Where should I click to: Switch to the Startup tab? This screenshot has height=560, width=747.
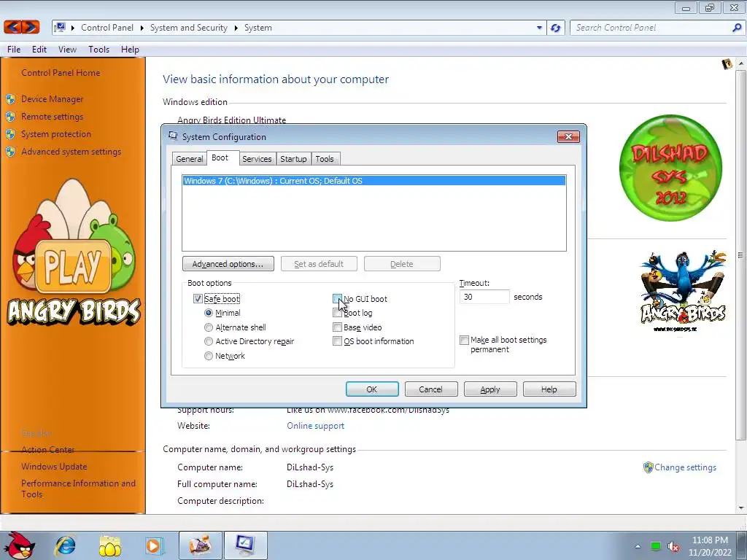click(293, 158)
